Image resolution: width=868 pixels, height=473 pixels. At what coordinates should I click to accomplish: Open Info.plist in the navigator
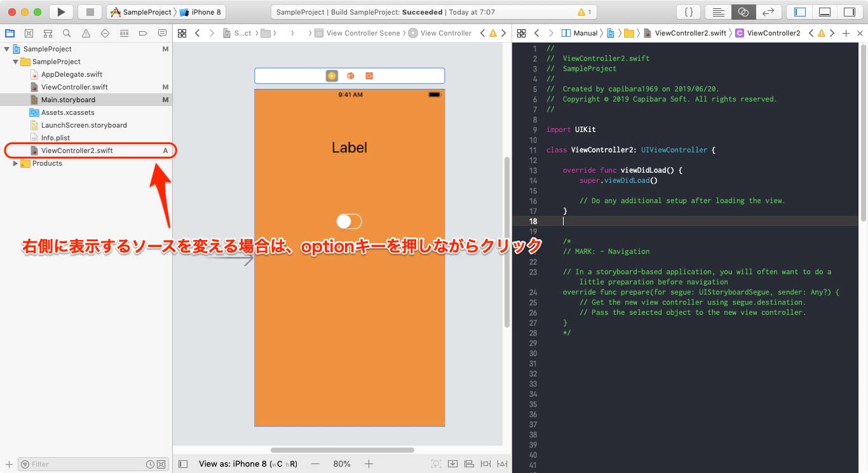tap(55, 138)
